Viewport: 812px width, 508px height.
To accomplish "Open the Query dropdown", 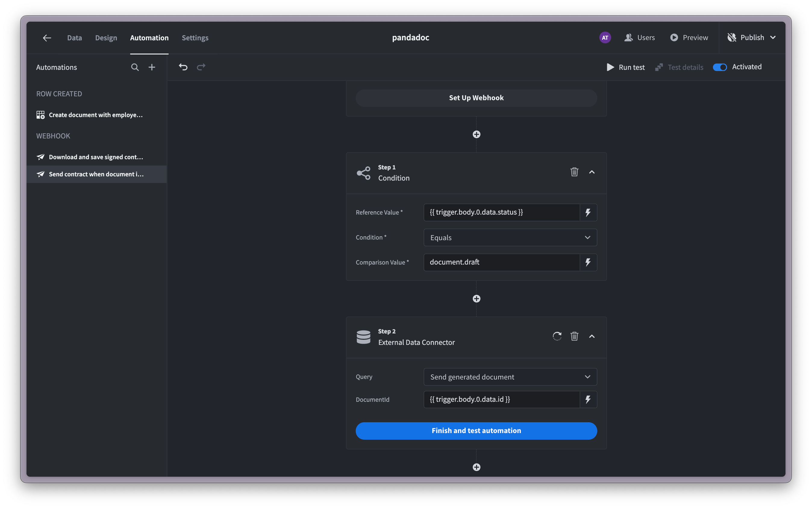I will (510, 377).
